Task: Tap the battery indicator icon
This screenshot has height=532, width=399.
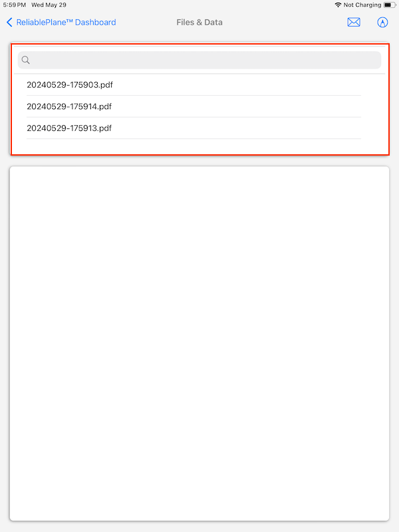Action: 389,5
